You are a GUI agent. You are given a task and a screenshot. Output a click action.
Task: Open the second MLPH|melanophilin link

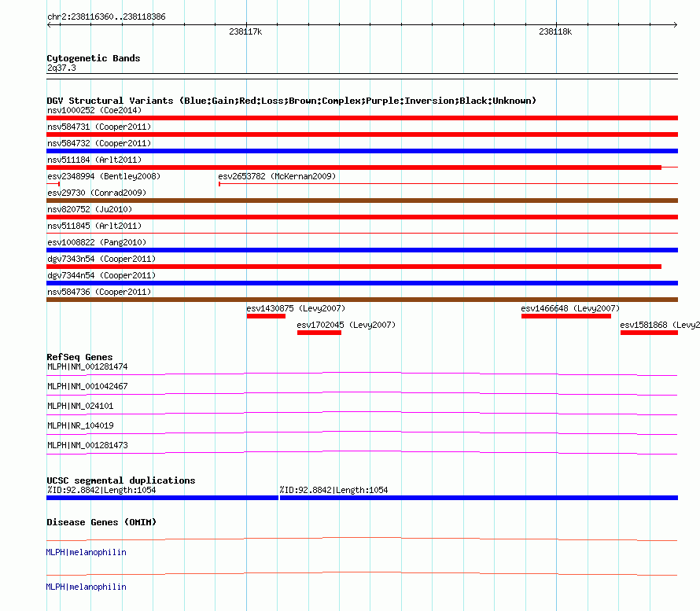click(87, 587)
